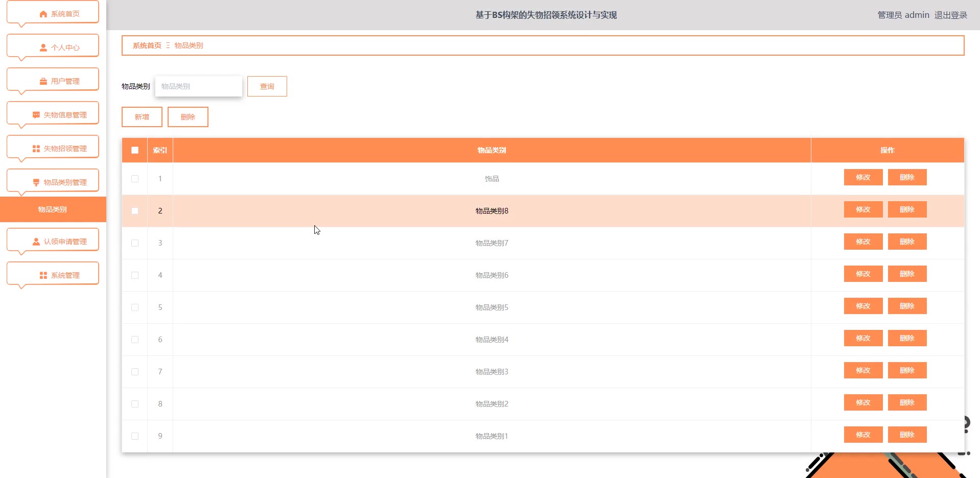Click 修改 for row 饰品
The height and width of the screenshot is (478, 980).
[x=864, y=177]
